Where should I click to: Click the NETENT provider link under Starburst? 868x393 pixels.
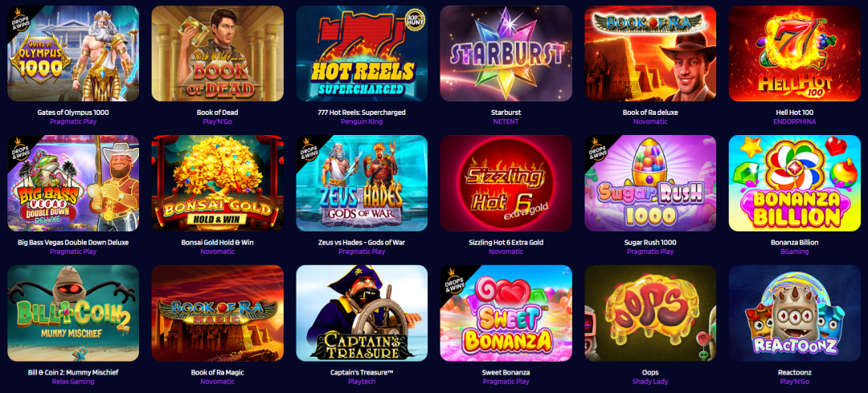pyautogui.click(x=506, y=122)
